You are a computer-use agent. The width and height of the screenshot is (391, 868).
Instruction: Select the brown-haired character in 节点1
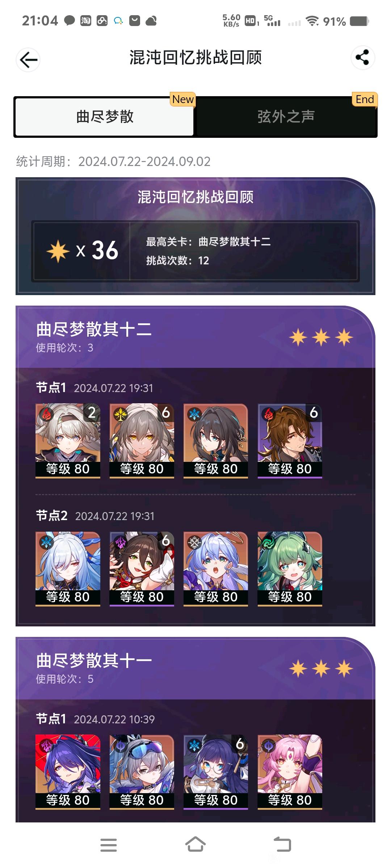tap(290, 441)
